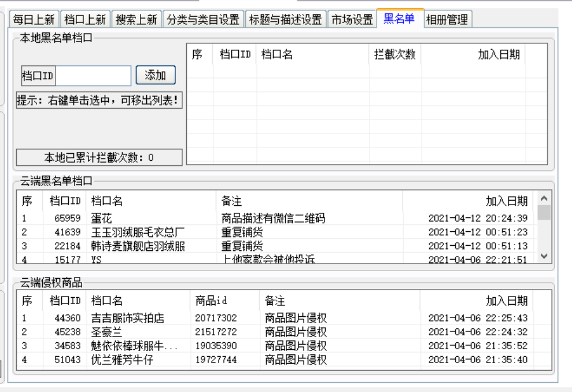Click date 2021-04-06 22:25:43
This screenshot has height=392, width=572.
pos(478,318)
